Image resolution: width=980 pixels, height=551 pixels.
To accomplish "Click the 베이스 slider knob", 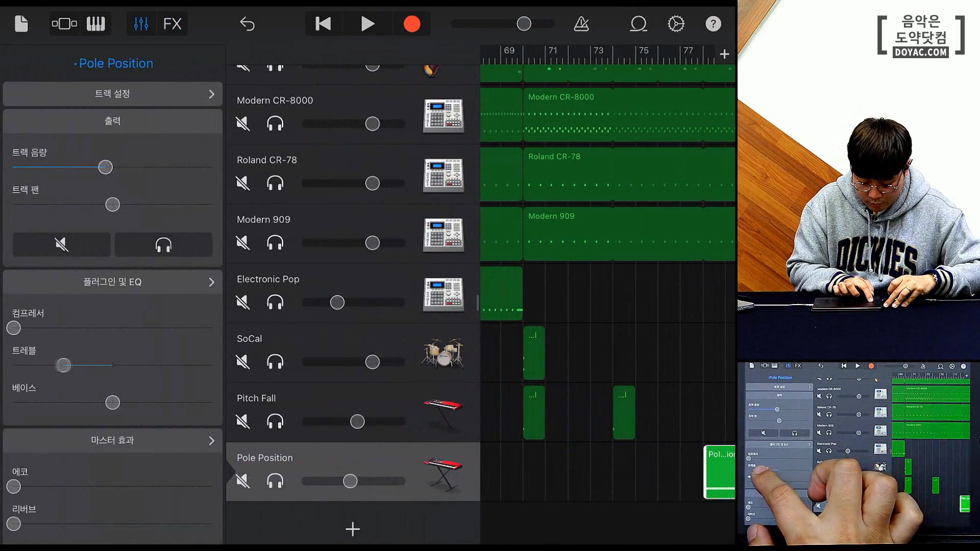I will point(112,403).
